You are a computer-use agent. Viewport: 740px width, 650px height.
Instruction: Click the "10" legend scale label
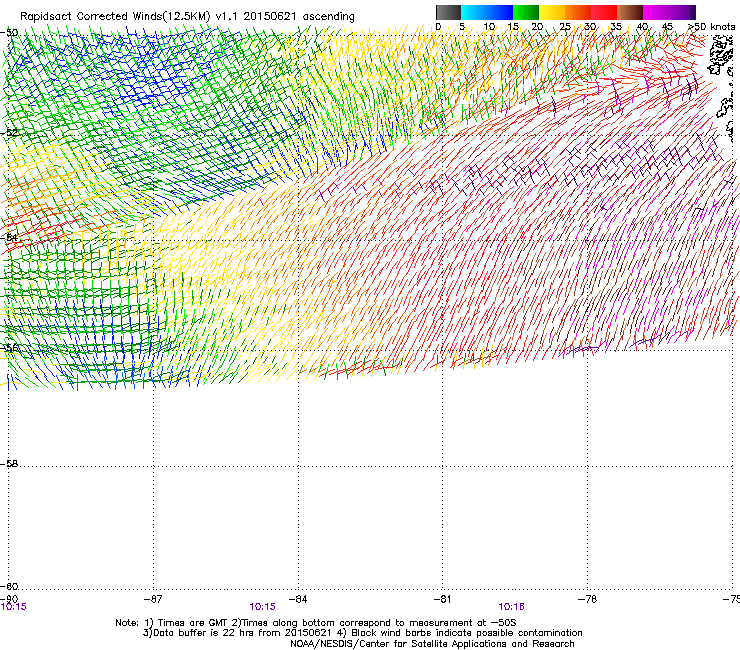click(x=489, y=27)
